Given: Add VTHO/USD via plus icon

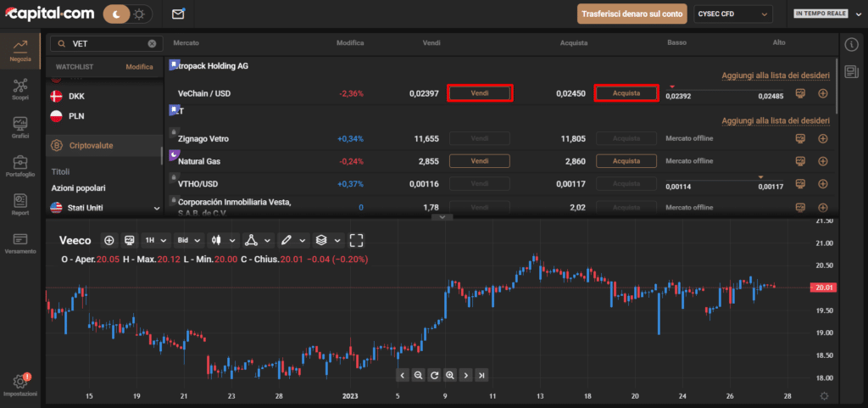Looking at the screenshot, I should [822, 184].
